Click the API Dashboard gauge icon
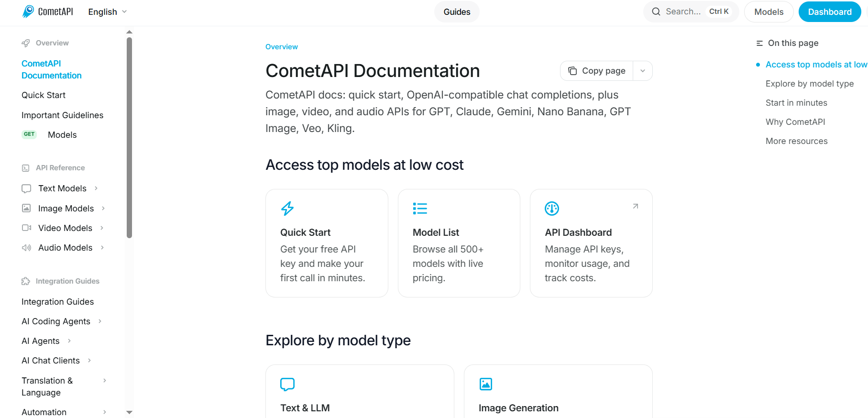The width and height of the screenshot is (868, 418). [x=552, y=209]
